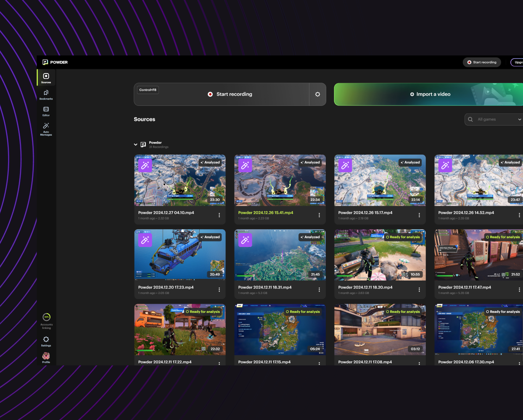Open more options for Powder 2024.12.20 17.23.mp4
The height and width of the screenshot is (420, 523).
[x=219, y=290]
